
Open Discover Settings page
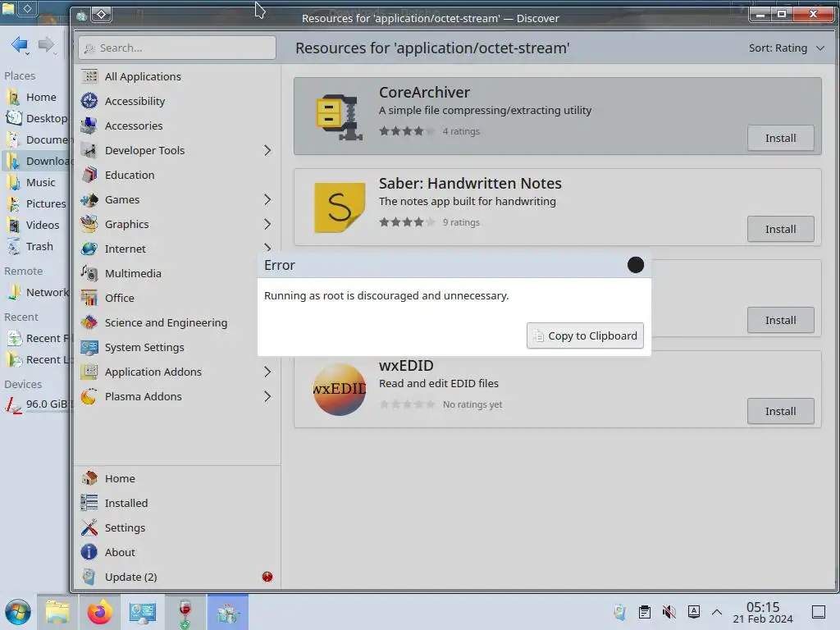[177, 527]
